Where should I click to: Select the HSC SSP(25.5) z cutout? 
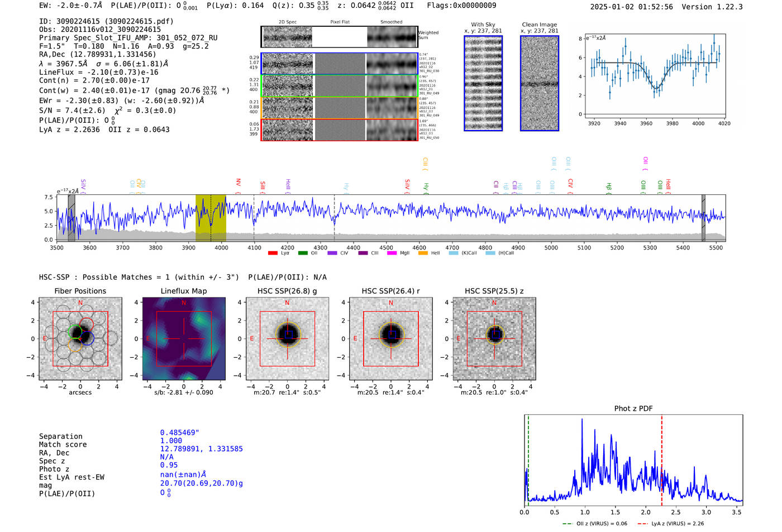click(494, 339)
